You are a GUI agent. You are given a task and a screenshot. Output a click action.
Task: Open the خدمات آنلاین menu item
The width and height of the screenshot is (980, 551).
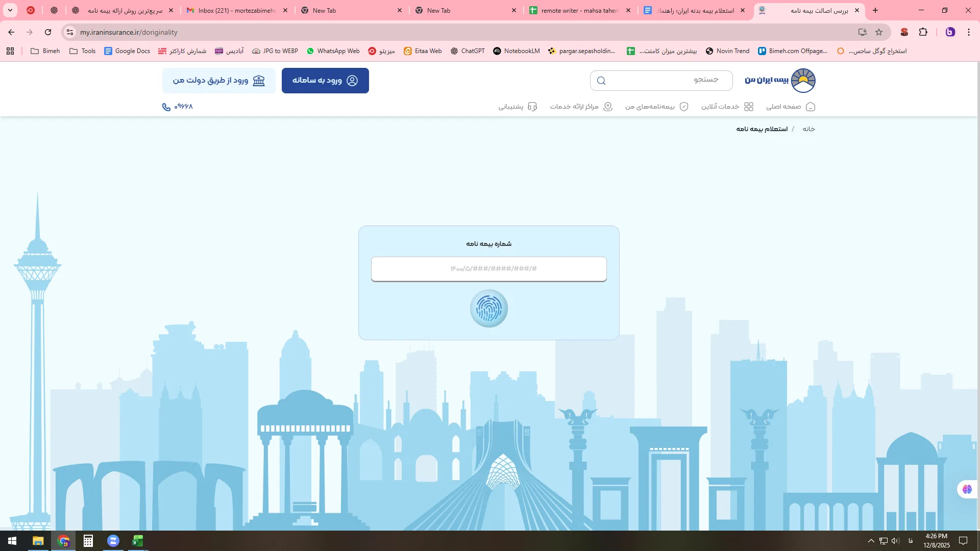(727, 107)
